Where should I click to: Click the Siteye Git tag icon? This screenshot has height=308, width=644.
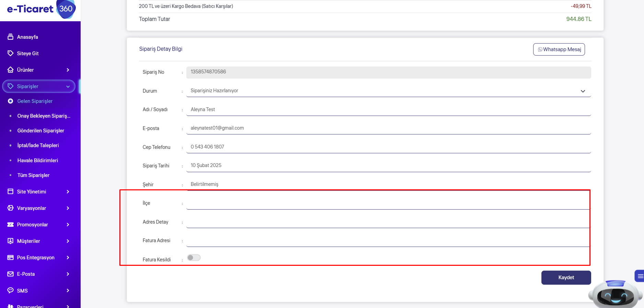[x=10, y=53]
